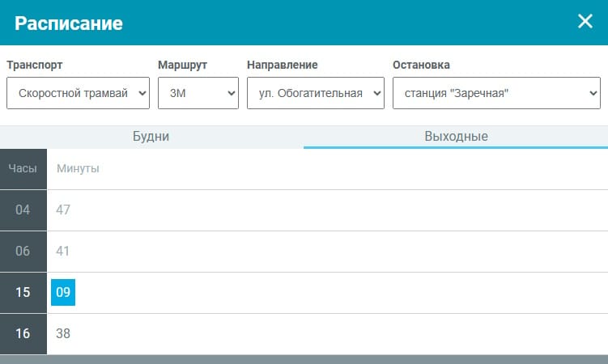Expand the Маршрут dropdown showing 3М
The image size is (608, 364).
point(198,93)
